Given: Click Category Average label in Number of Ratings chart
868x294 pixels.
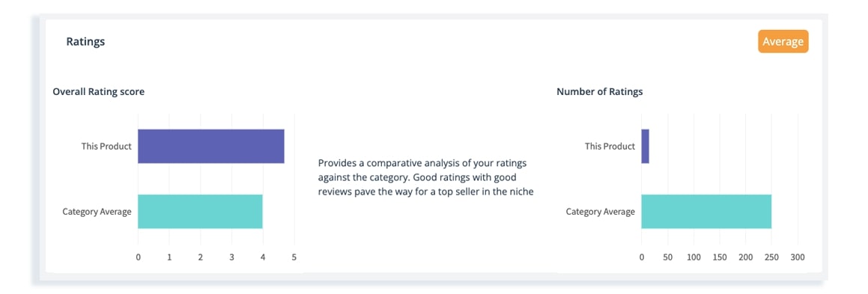Looking at the screenshot, I should pos(601,212).
